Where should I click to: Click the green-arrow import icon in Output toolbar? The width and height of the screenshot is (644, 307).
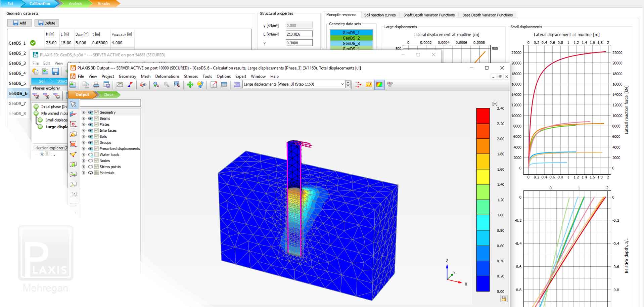coord(73,85)
